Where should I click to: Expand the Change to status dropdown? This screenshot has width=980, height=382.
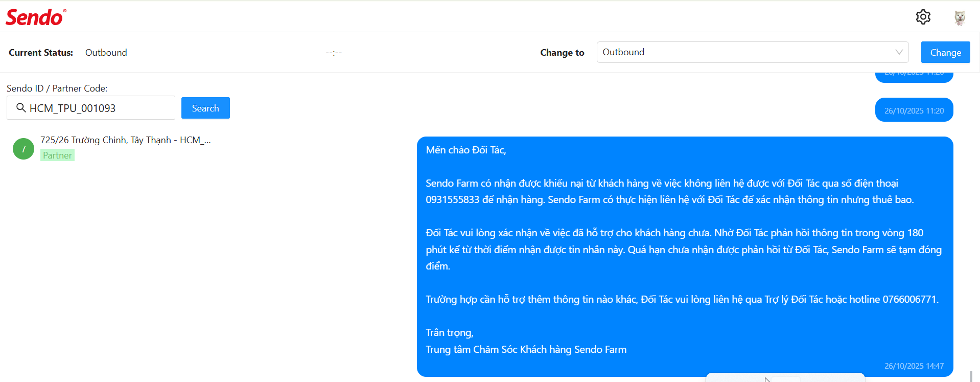tap(752, 52)
